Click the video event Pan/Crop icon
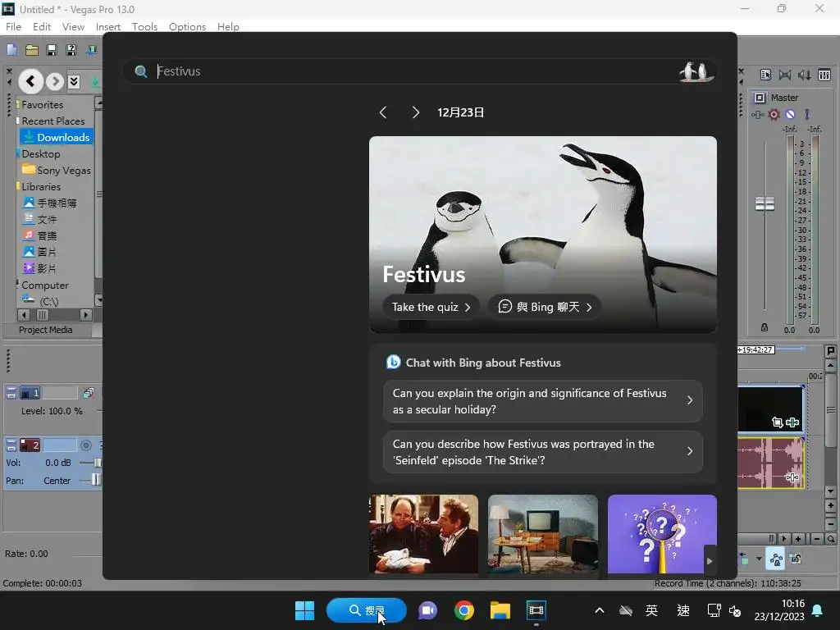Viewport: 840px width, 630px height. [778, 422]
